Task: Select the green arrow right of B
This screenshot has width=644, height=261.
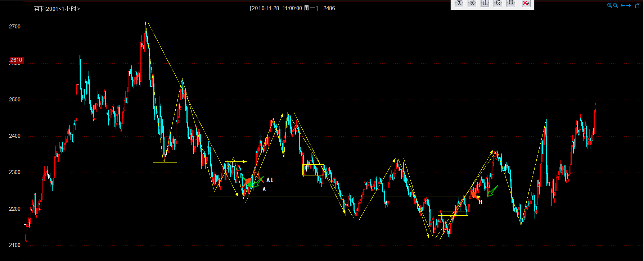Action: pos(492,191)
